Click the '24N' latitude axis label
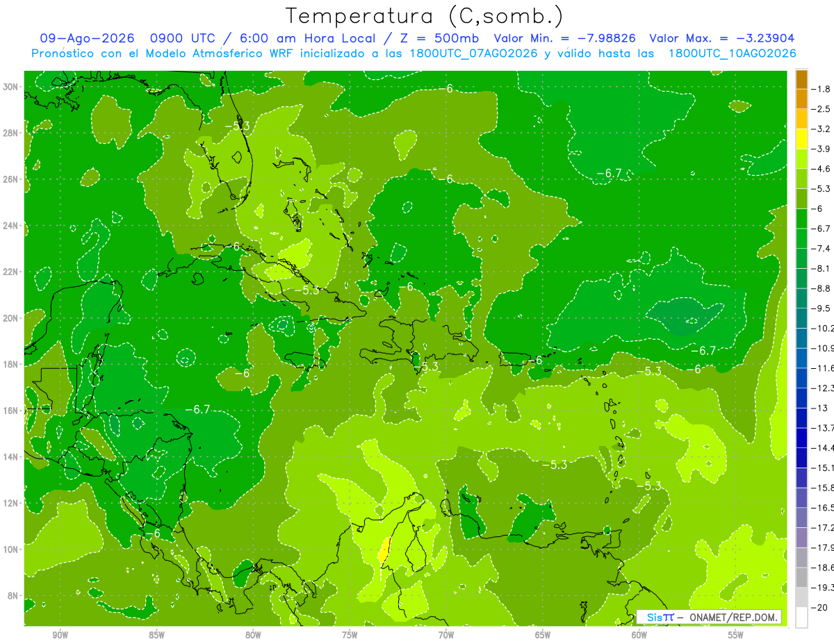834x644 pixels. click(x=12, y=226)
